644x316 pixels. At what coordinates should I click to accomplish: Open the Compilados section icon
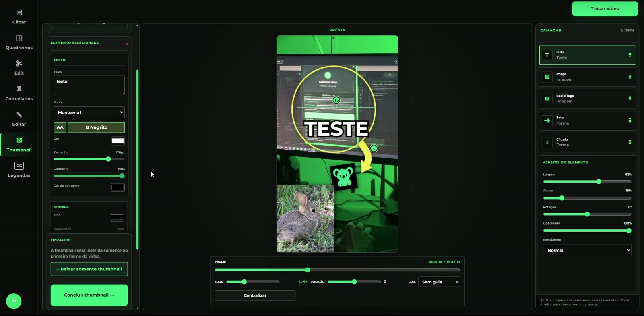(19, 89)
